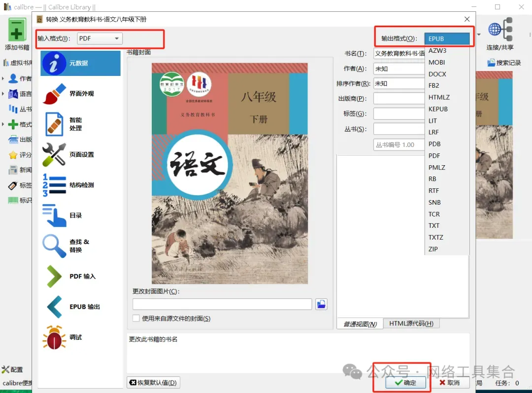Viewport: 532px width, 393px height.
Task: Click the 书名 title input field
Action: 399,54
